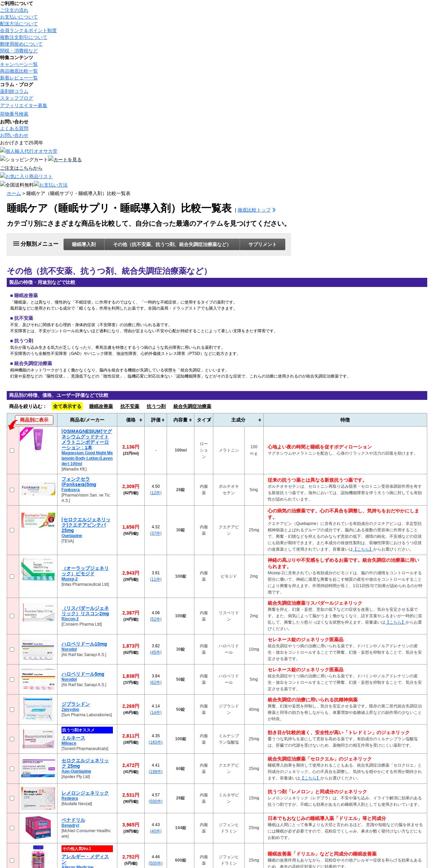Sort the table by 評価 column
The image size is (434, 868).
click(155, 420)
